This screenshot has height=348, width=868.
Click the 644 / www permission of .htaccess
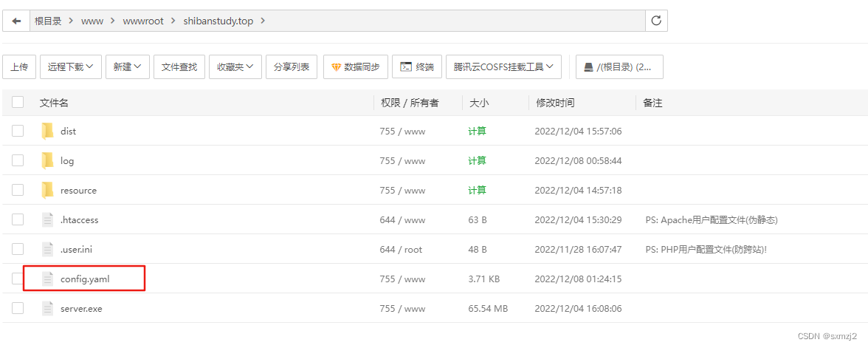tap(402, 220)
